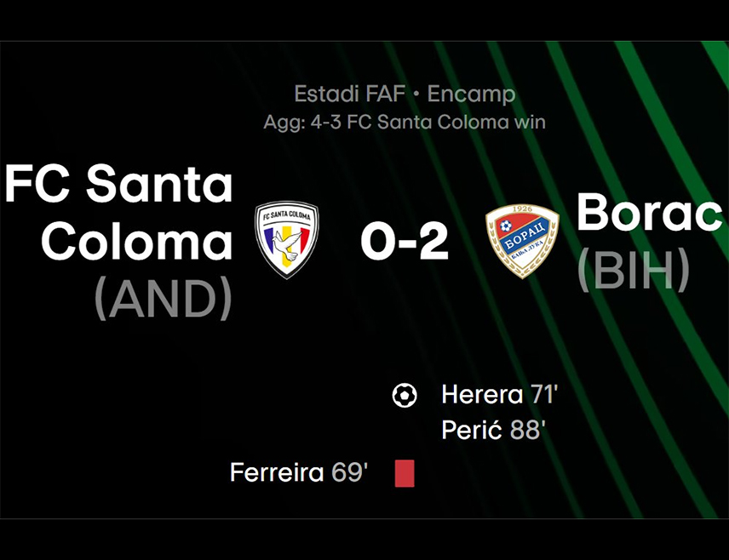Click the aggregate 4-3 result line
Screen dimensions: 729x560
[x=405, y=123]
